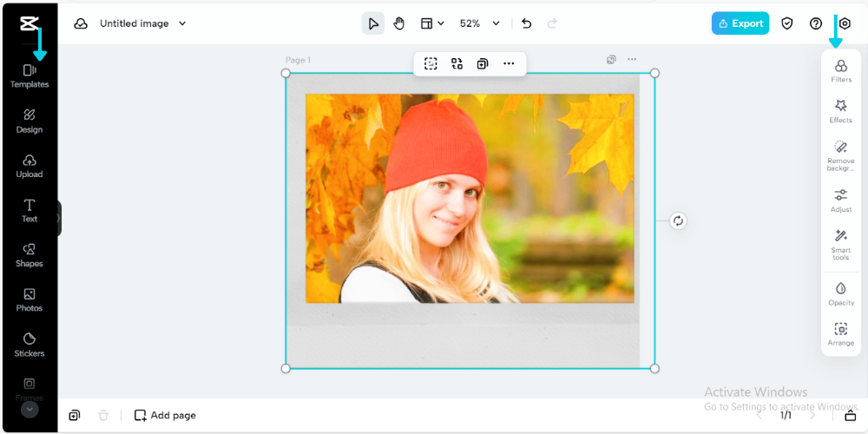Open the Filters panel
Viewport: 868px width, 434px height.
840,70
